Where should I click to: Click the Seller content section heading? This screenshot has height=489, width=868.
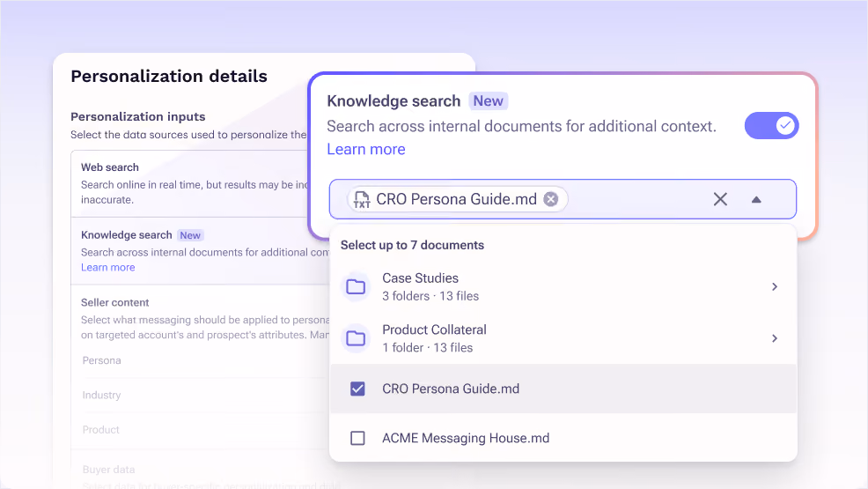click(114, 302)
